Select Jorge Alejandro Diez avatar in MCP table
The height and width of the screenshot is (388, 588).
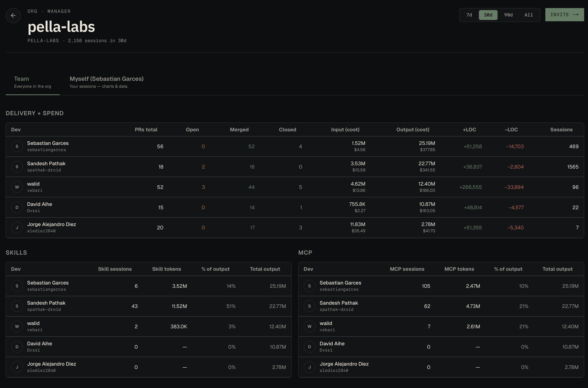tap(309, 367)
